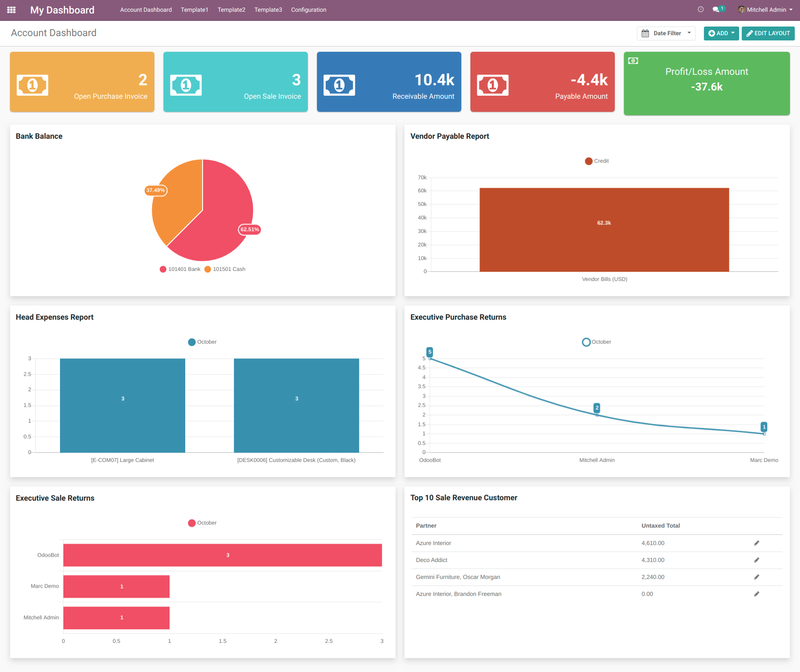Toggle the Credit legend in Vendor Payable Report
Viewport: 800px width, 672px height.
coord(598,160)
